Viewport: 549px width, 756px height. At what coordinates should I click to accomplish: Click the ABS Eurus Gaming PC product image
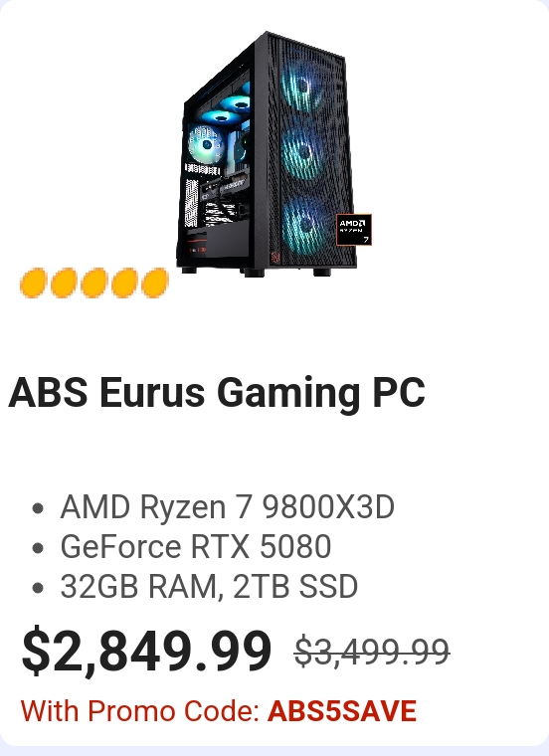tap(274, 154)
